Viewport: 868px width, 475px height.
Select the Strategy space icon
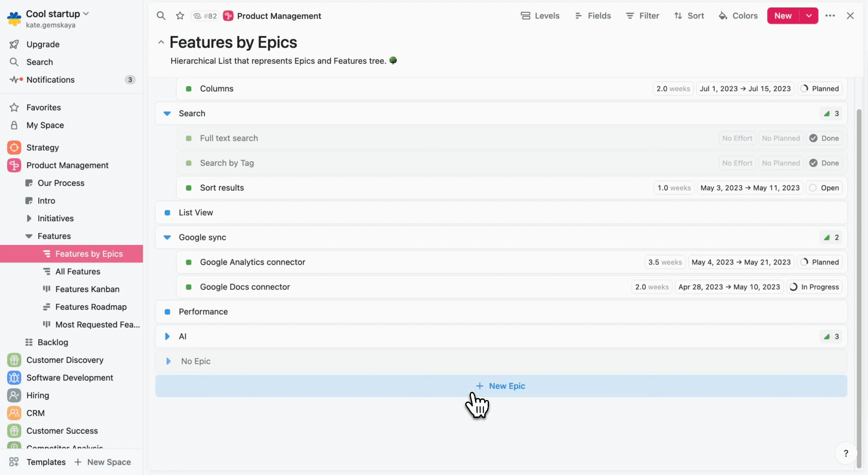pyautogui.click(x=14, y=147)
